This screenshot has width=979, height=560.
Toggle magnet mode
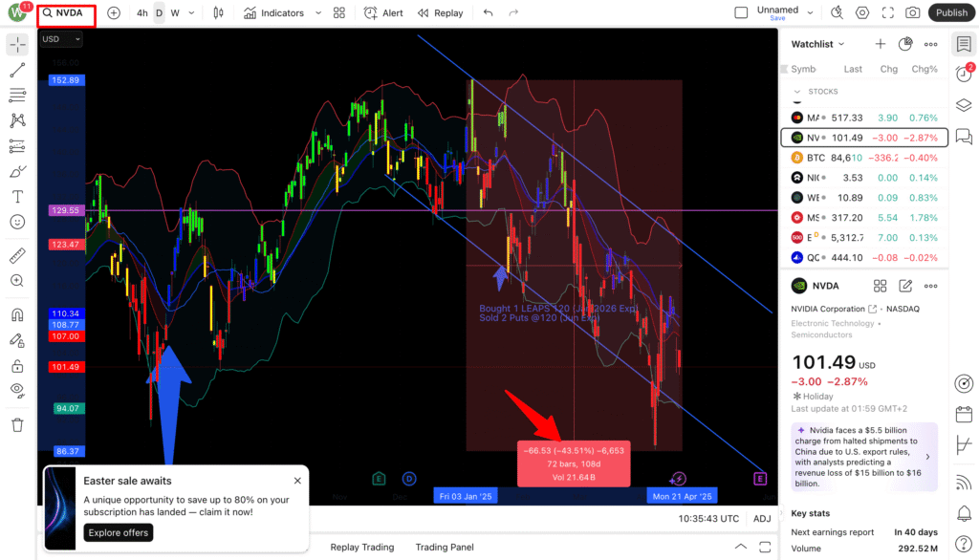point(17,314)
